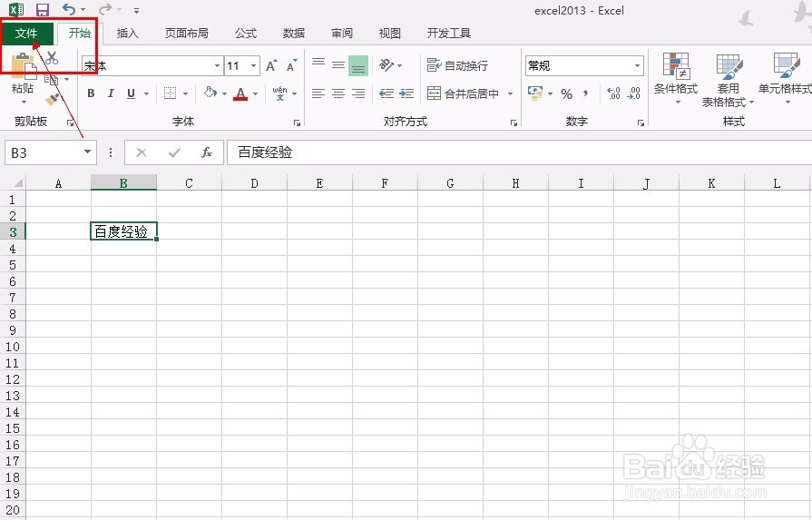
Task: Click the wén phonetic guide icon
Action: [x=280, y=93]
